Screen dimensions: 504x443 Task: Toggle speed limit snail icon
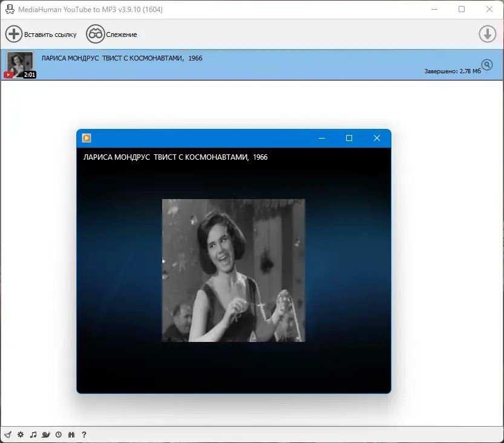point(45,435)
